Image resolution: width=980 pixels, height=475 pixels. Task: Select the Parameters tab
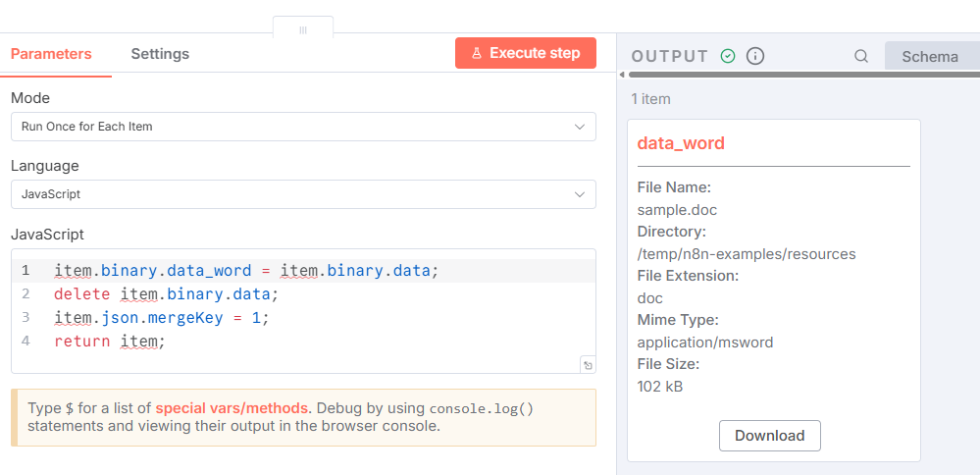51,54
